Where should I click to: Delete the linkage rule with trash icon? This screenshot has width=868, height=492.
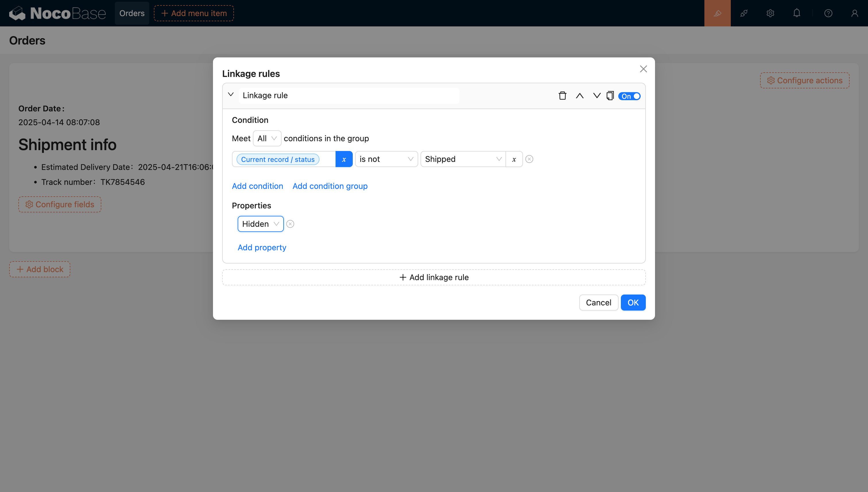click(562, 96)
